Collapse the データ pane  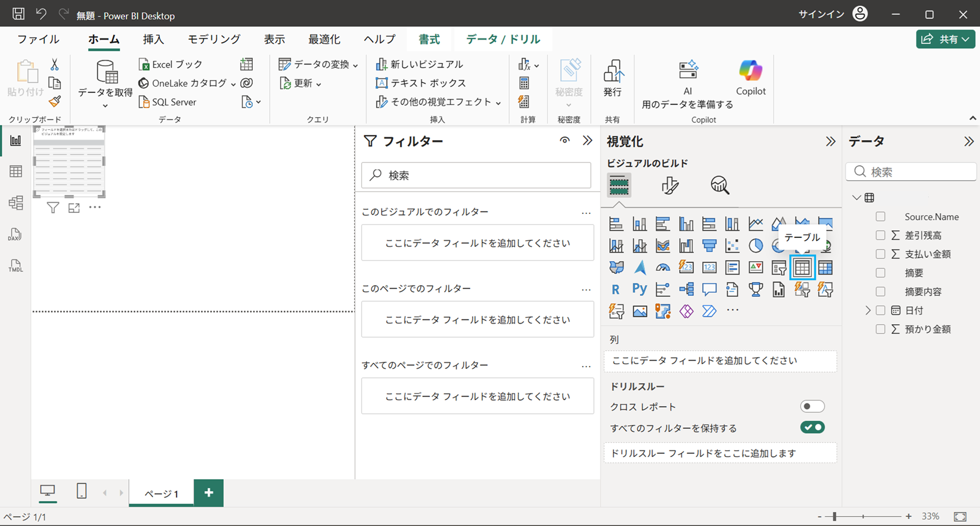coord(969,141)
